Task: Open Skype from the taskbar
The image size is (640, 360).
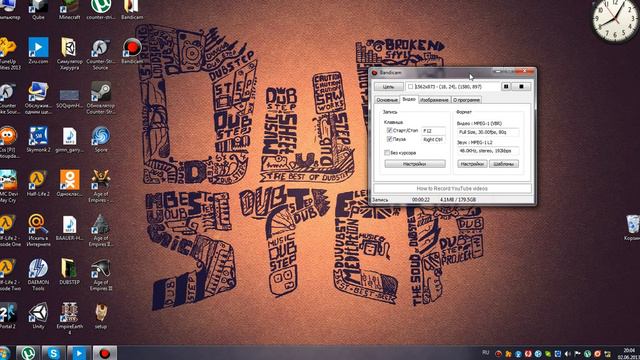Action: click(53, 353)
